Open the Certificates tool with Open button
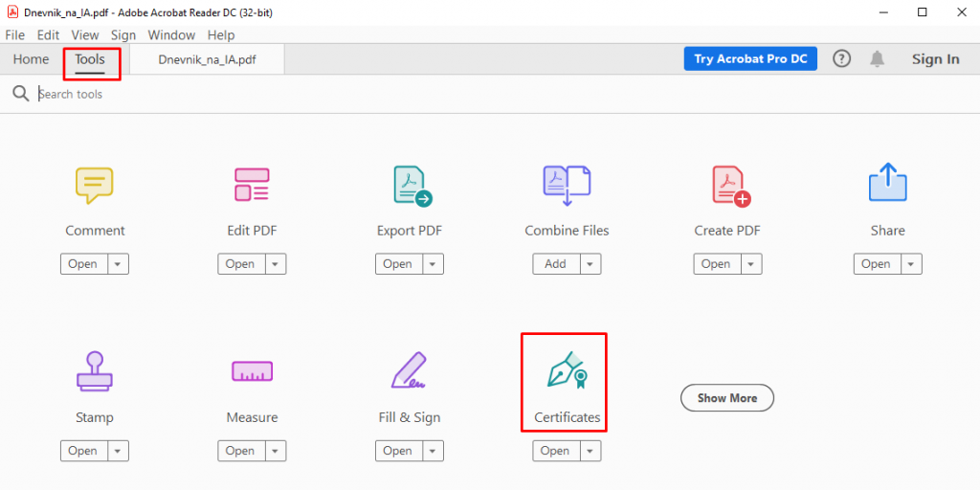 point(556,451)
